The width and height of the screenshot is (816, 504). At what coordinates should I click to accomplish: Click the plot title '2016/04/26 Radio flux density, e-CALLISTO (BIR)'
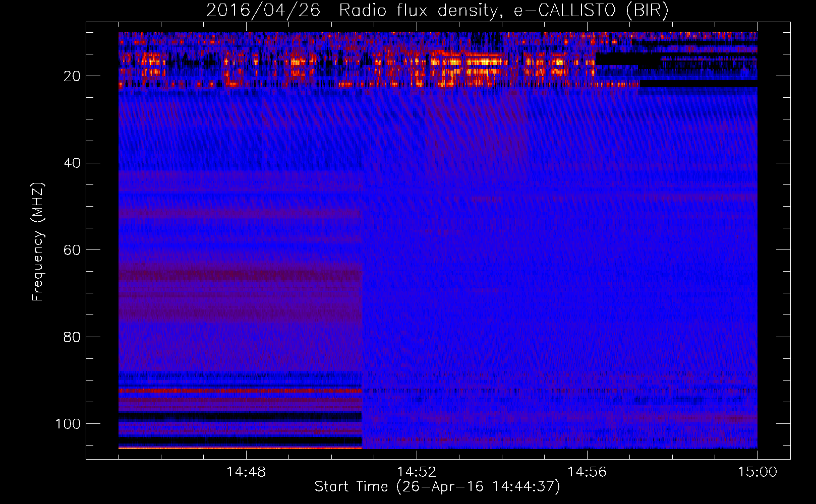click(x=437, y=11)
